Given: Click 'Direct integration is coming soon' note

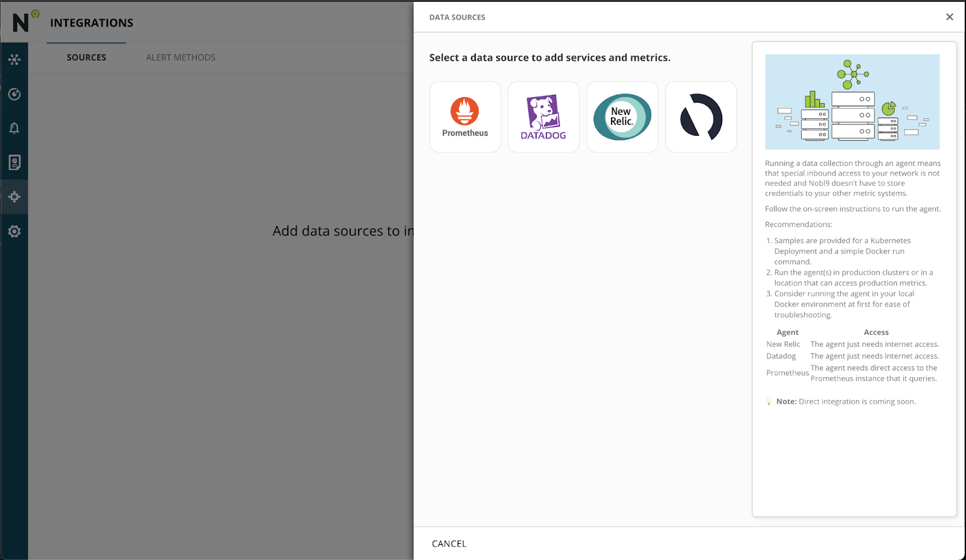Looking at the screenshot, I should coord(857,402).
